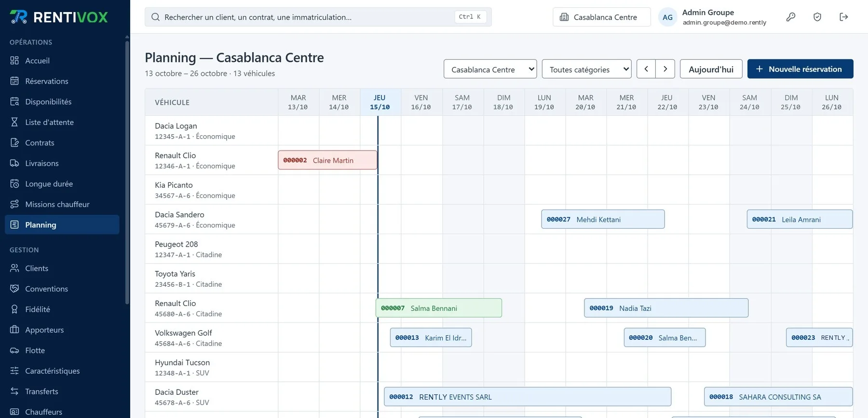Select Transferts in the sidebar
868x418 pixels.
pyautogui.click(x=62, y=391)
